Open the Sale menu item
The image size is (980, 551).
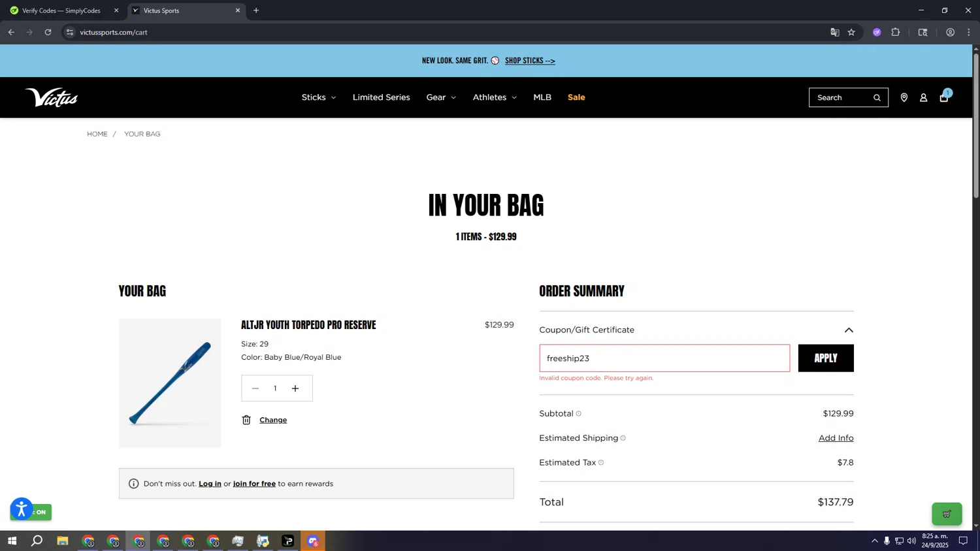coord(576,97)
